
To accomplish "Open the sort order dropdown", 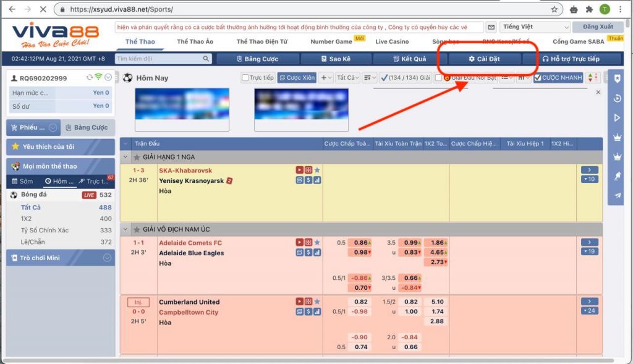I will (x=370, y=77).
